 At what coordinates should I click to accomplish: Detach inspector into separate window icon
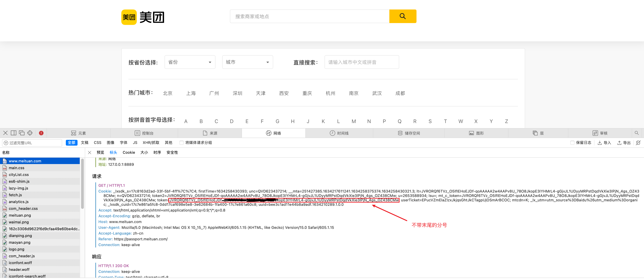22,133
